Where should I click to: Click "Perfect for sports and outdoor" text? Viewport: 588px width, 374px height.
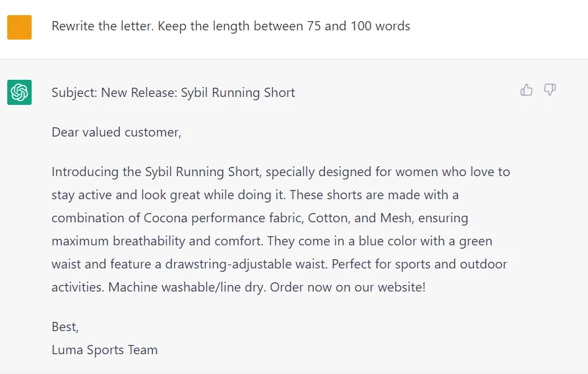419,264
